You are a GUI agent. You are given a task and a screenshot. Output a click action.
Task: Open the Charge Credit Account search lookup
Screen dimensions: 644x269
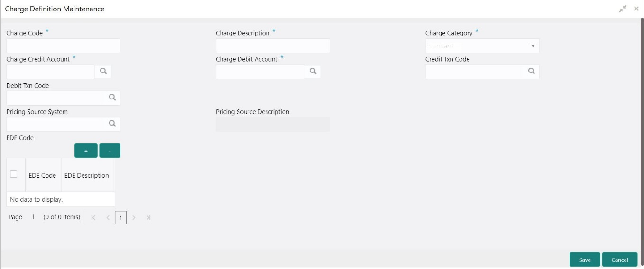(103, 72)
